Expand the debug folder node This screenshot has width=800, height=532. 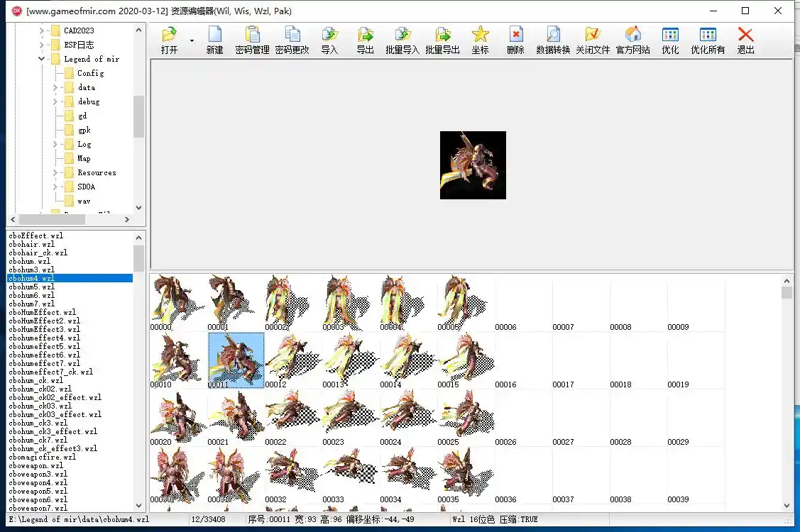pos(55,102)
